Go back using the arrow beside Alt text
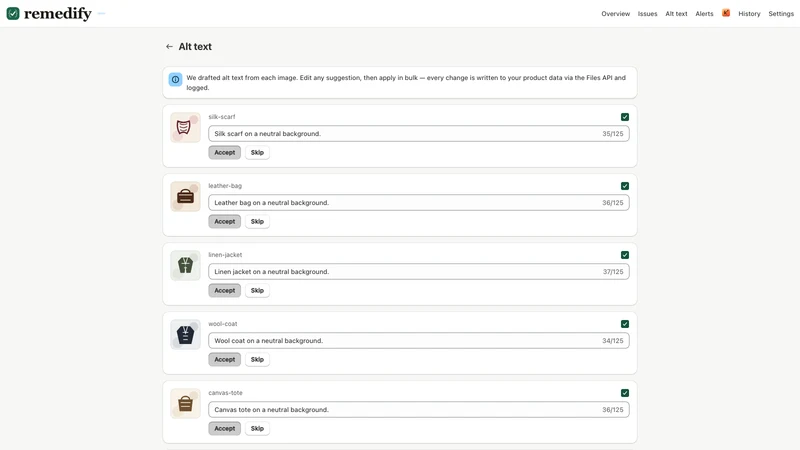 tap(169, 46)
